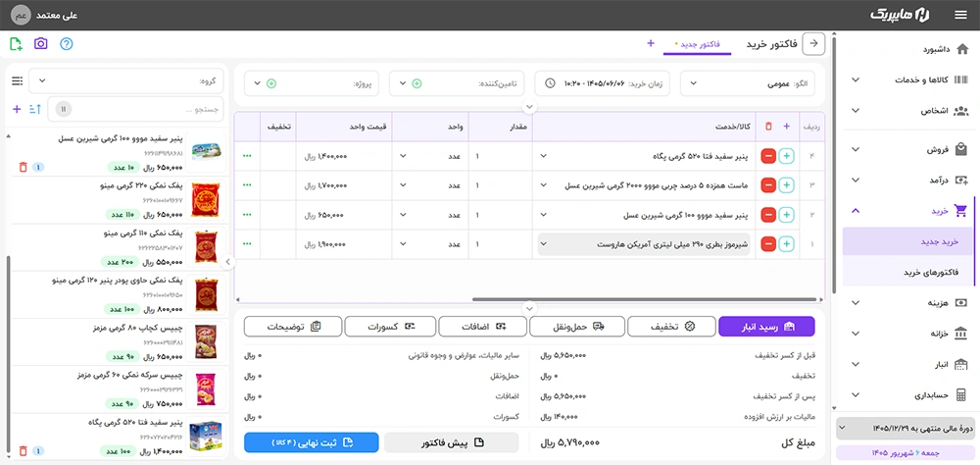The image size is (980, 465).
Task: Open the حسابداری sidebar item
Action: click(x=908, y=395)
